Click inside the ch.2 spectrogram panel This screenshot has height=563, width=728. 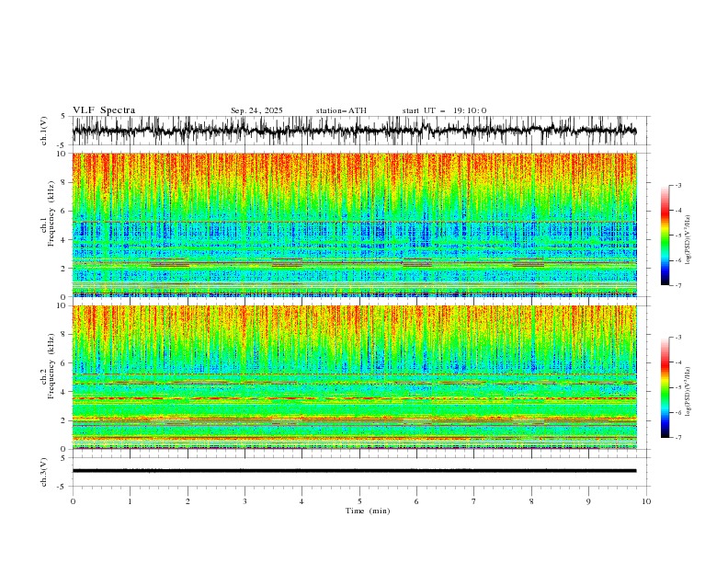354,377
